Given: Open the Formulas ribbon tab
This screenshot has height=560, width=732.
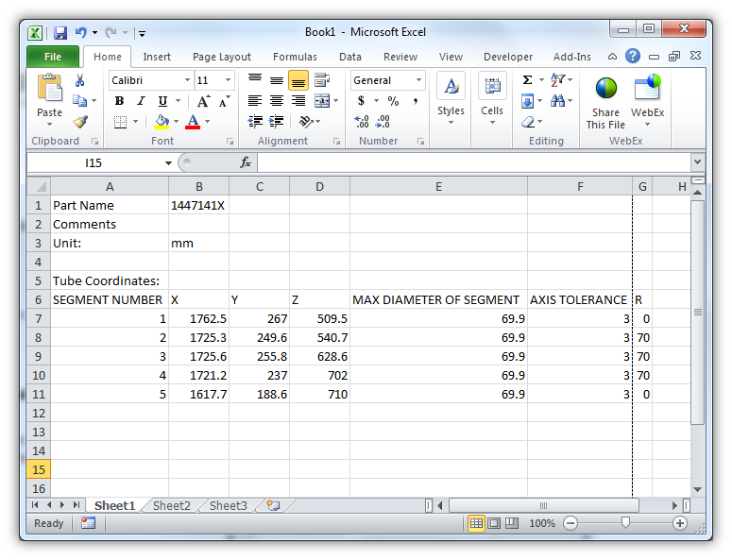Looking at the screenshot, I should coord(295,57).
